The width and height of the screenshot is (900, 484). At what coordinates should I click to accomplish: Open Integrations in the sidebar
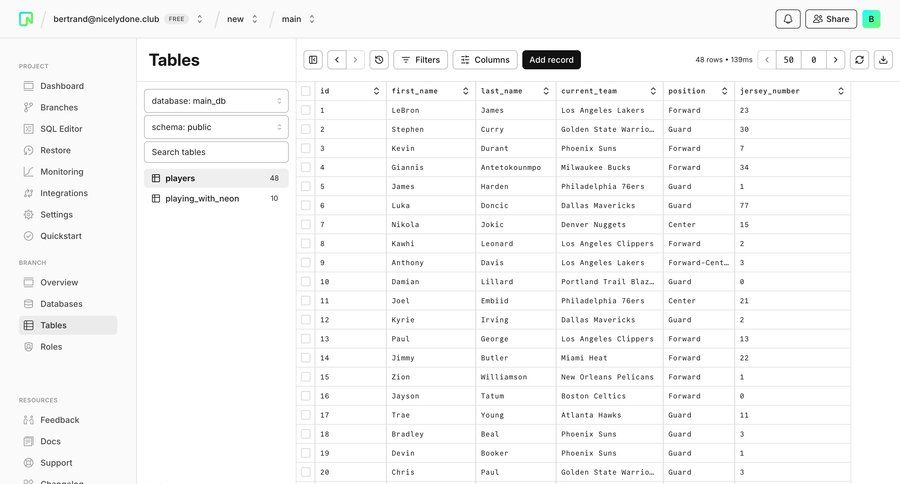pos(68,193)
